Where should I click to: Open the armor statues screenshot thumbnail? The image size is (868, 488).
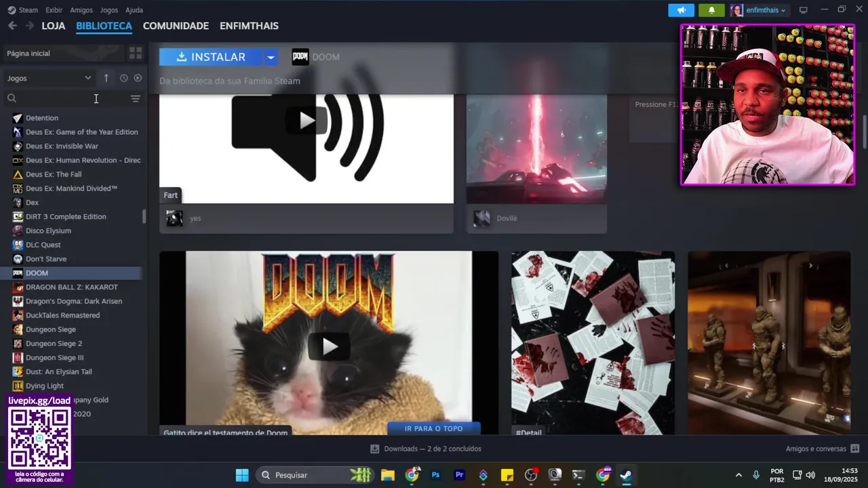(x=769, y=343)
